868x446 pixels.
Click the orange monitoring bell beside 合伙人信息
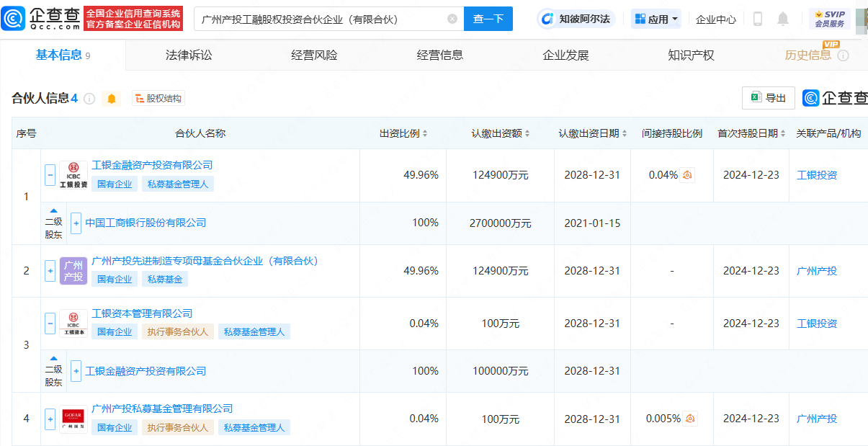(x=112, y=99)
